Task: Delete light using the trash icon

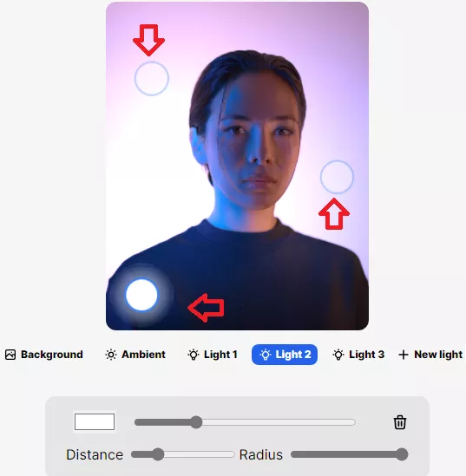Action: pyautogui.click(x=400, y=422)
